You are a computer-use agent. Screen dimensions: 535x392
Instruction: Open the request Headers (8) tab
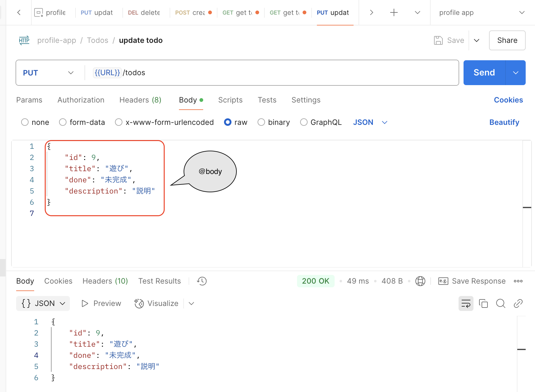[140, 100]
